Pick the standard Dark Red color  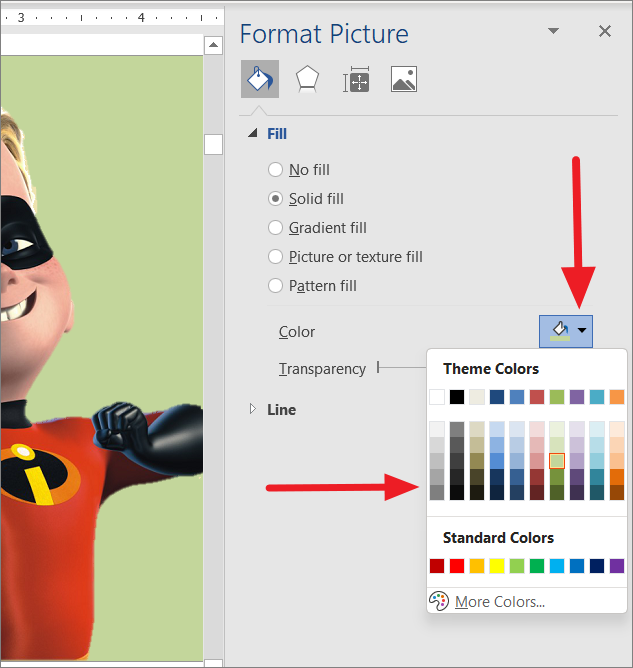(437, 566)
